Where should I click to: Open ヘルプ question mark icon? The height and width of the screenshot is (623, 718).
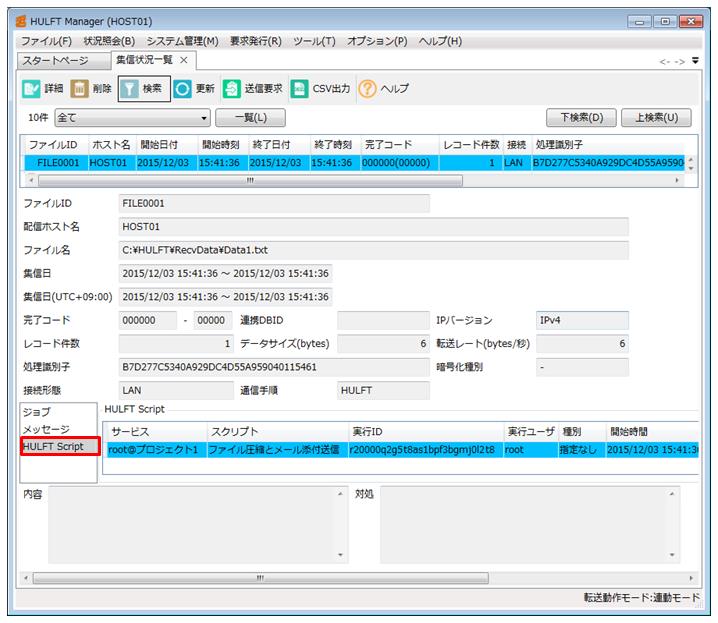pyautogui.click(x=368, y=89)
